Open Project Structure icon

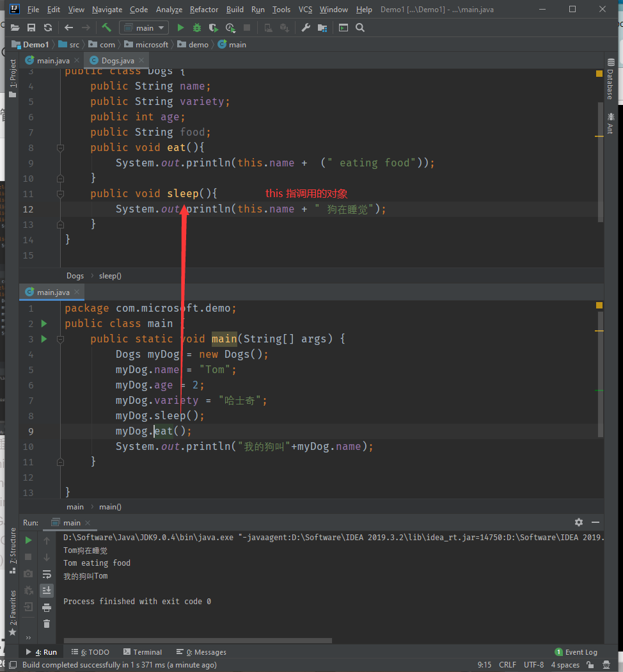pos(322,28)
